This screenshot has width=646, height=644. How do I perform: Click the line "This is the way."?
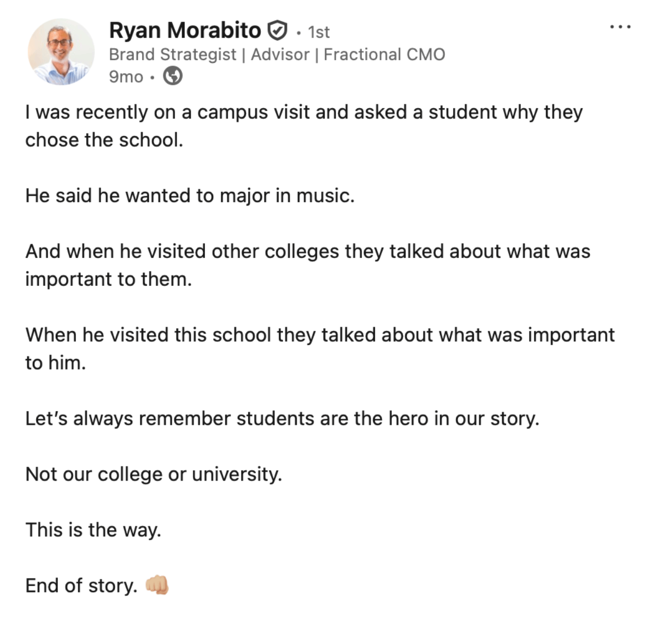[x=93, y=530]
